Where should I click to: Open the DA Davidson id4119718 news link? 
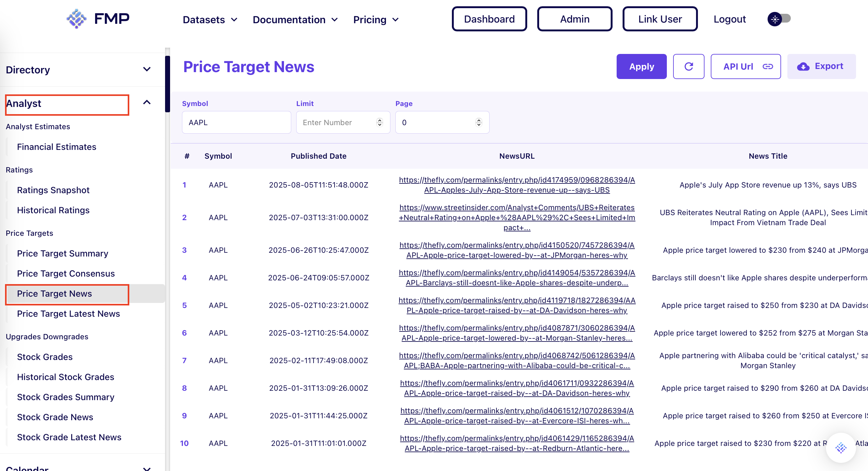tap(517, 305)
